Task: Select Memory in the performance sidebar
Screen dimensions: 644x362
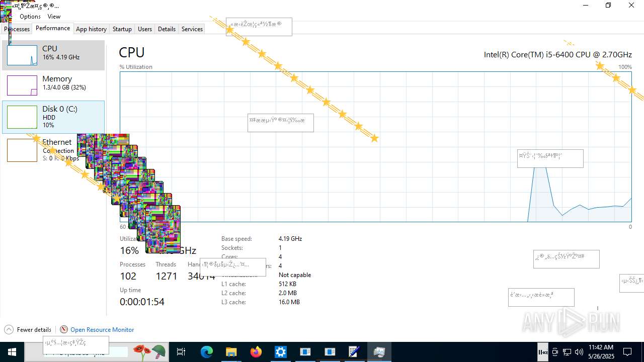Action: click(x=53, y=85)
